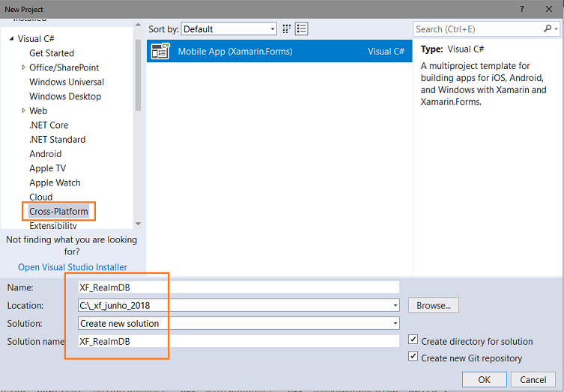The image size is (564, 392).
Task: Select .NET Standard category
Action: [x=57, y=139]
